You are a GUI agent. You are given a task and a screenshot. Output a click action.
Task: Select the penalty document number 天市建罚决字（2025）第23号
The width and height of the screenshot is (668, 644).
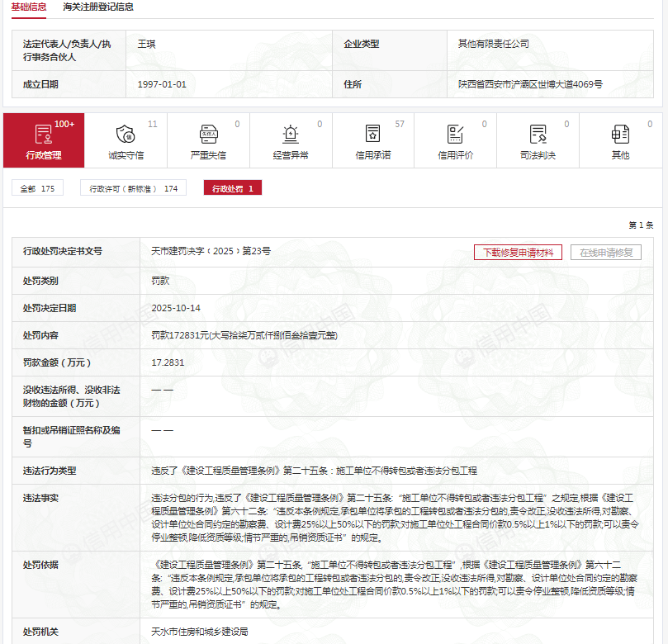point(210,252)
